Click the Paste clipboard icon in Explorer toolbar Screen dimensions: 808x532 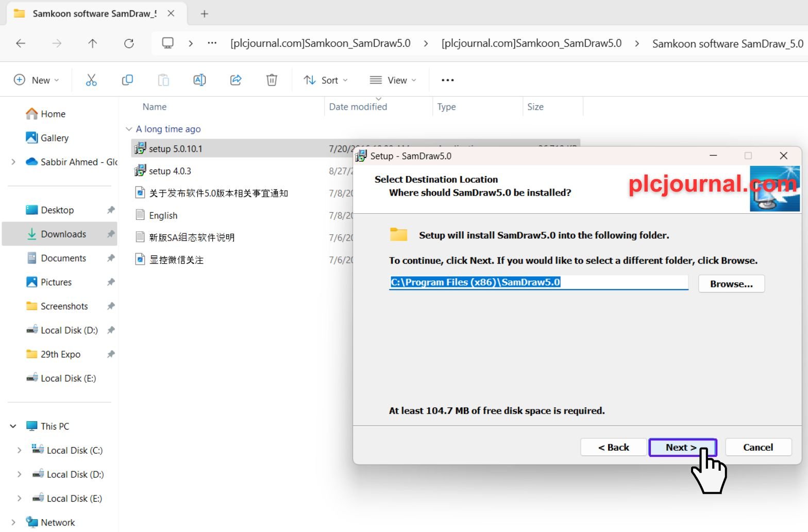pos(163,80)
